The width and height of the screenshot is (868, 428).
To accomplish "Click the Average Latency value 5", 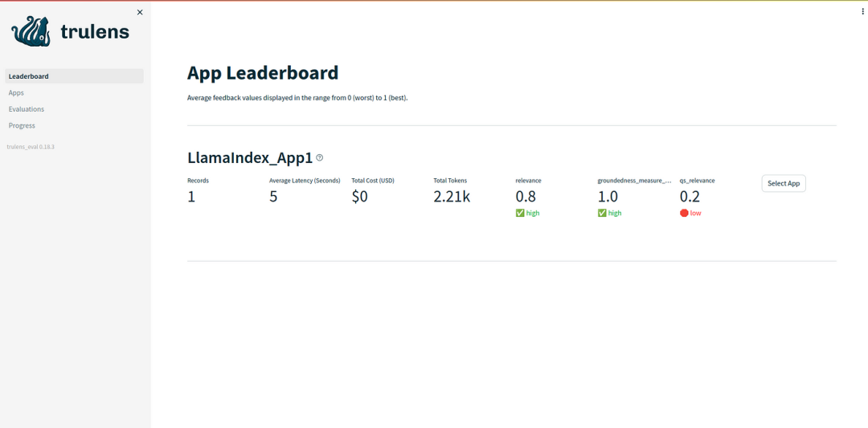I will [x=273, y=196].
